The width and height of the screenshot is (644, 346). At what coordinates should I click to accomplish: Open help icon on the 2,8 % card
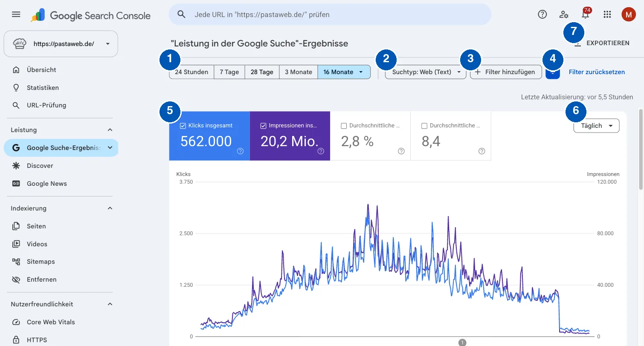pyautogui.click(x=401, y=151)
